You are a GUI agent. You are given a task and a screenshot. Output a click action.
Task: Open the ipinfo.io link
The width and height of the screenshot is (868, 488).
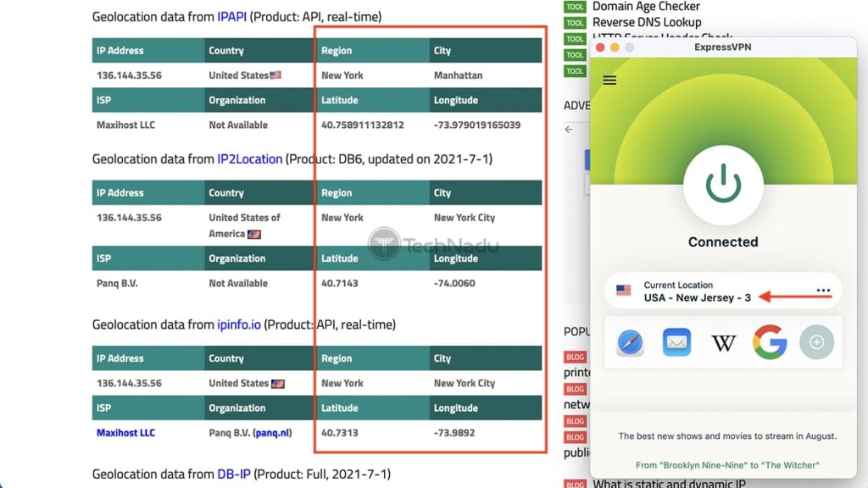click(x=238, y=324)
